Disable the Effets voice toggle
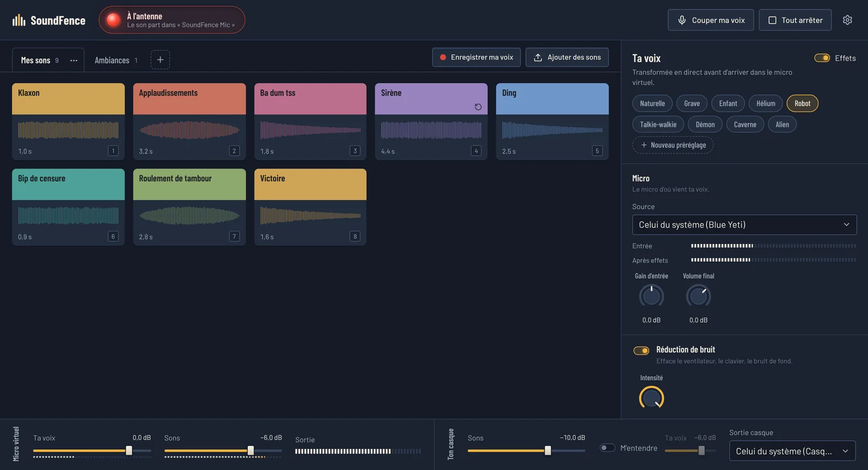 (822, 58)
